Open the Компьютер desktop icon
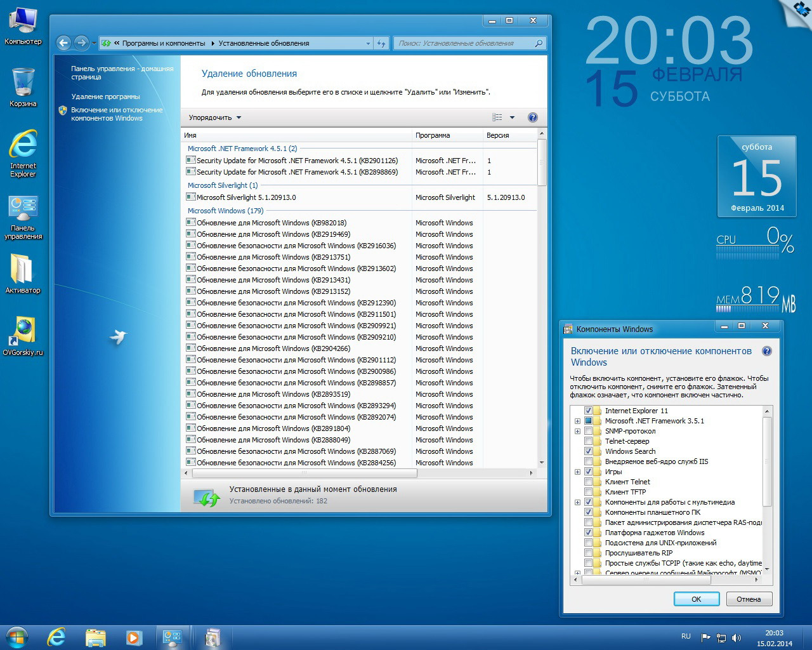The width and height of the screenshot is (812, 650). (x=23, y=25)
